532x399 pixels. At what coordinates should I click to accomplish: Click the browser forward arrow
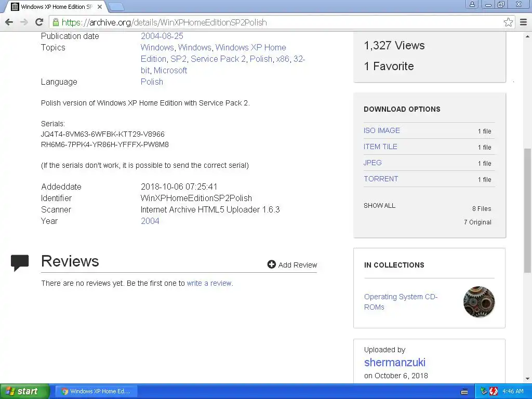24,22
